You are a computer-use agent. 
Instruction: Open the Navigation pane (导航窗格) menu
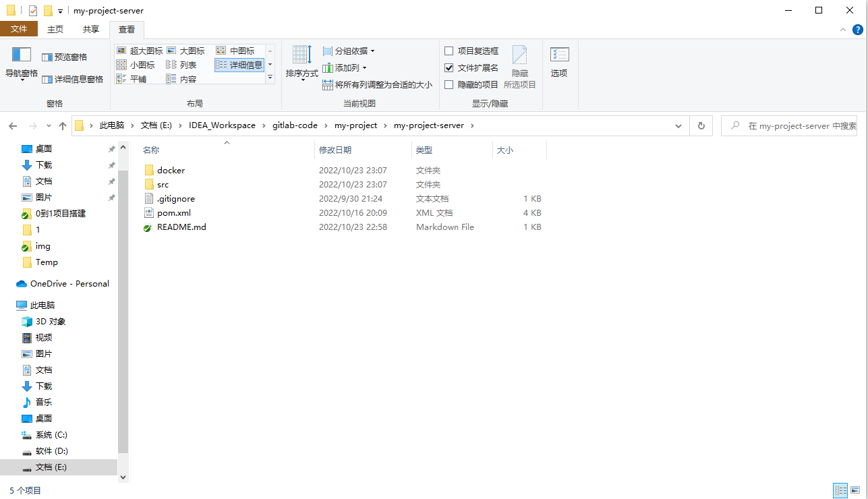(22, 65)
